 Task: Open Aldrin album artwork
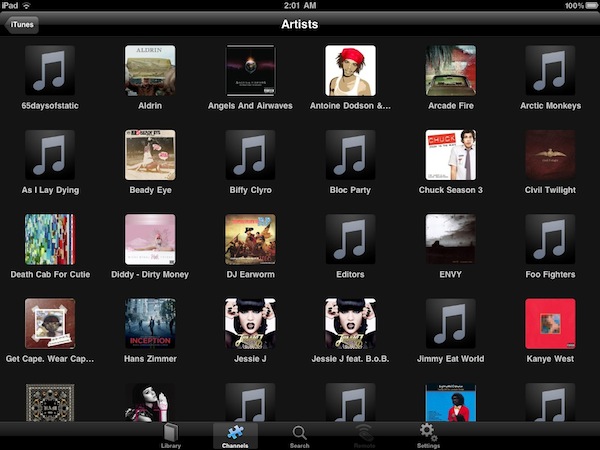click(150, 70)
